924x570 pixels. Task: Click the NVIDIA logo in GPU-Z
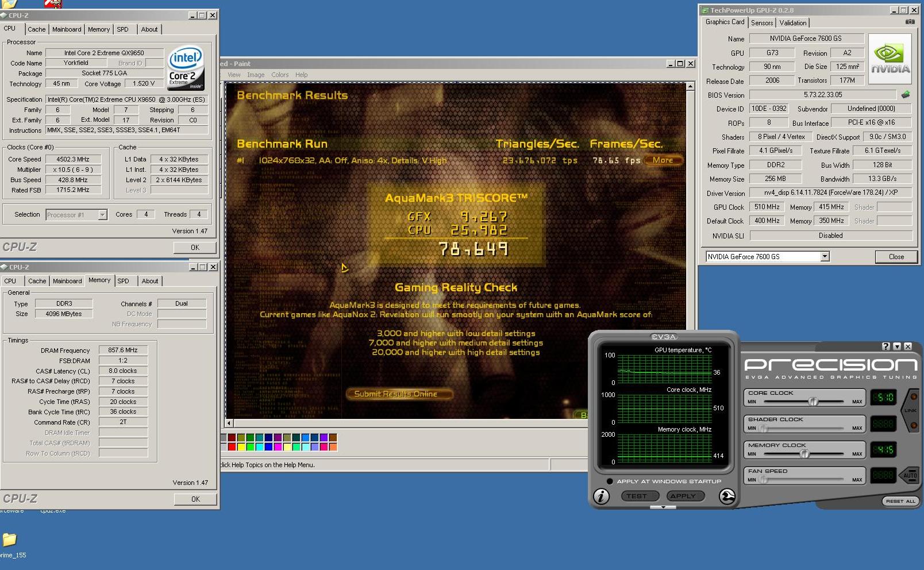[890, 60]
